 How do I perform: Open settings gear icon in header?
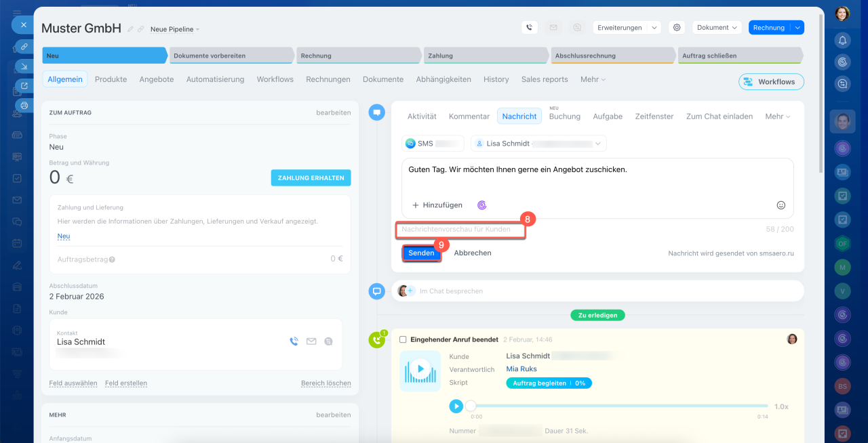click(676, 28)
